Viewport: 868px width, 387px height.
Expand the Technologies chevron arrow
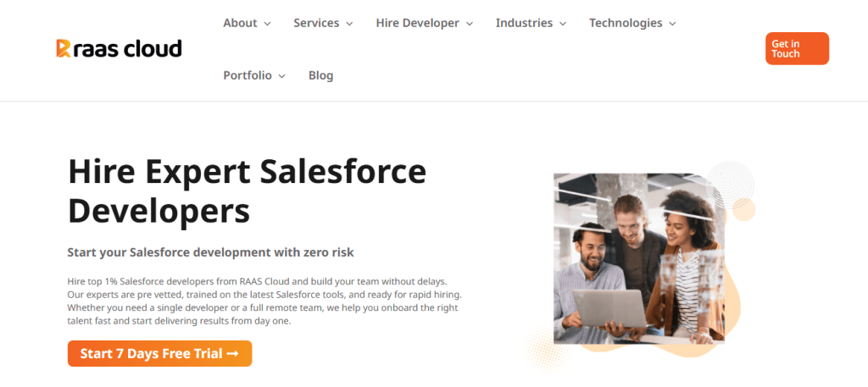[672, 24]
